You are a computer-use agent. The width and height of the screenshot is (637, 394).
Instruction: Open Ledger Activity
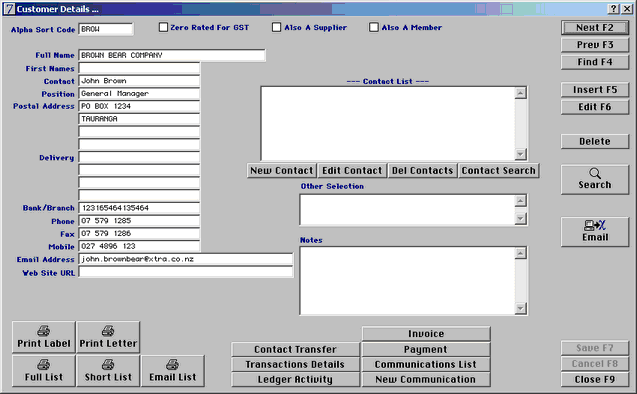[295, 379]
